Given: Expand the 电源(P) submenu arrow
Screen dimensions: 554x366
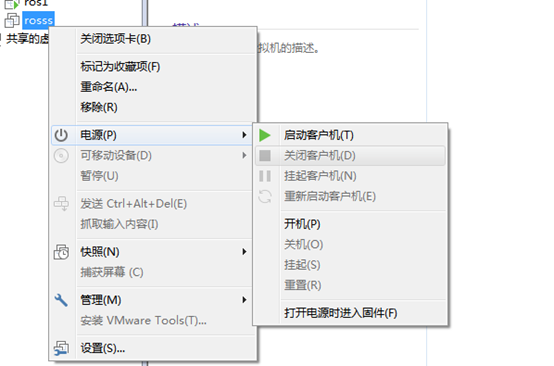Looking at the screenshot, I should [244, 135].
